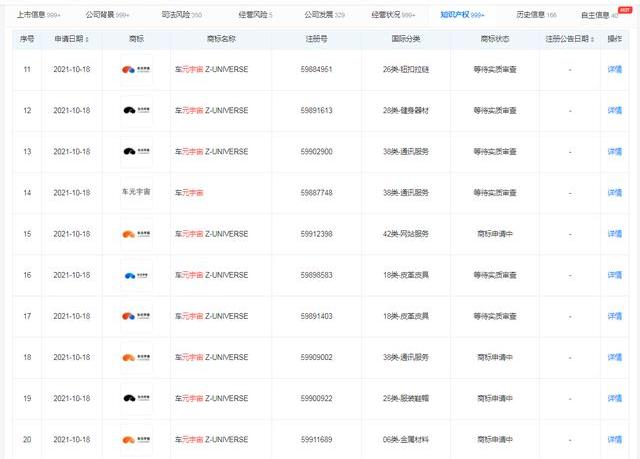Click the 商标名称 column header
This screenshot has width=640, height=459.
pyautogui.click(x=221, y=39)
